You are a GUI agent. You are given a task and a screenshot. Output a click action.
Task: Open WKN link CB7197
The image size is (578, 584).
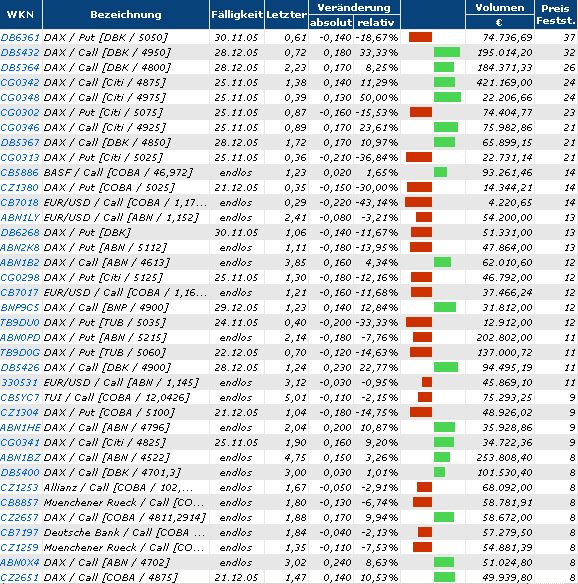click(20, 533)
